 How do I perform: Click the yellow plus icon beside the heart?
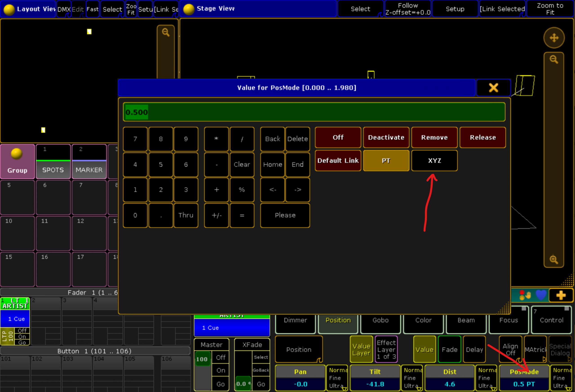click(x=561, y=295)
